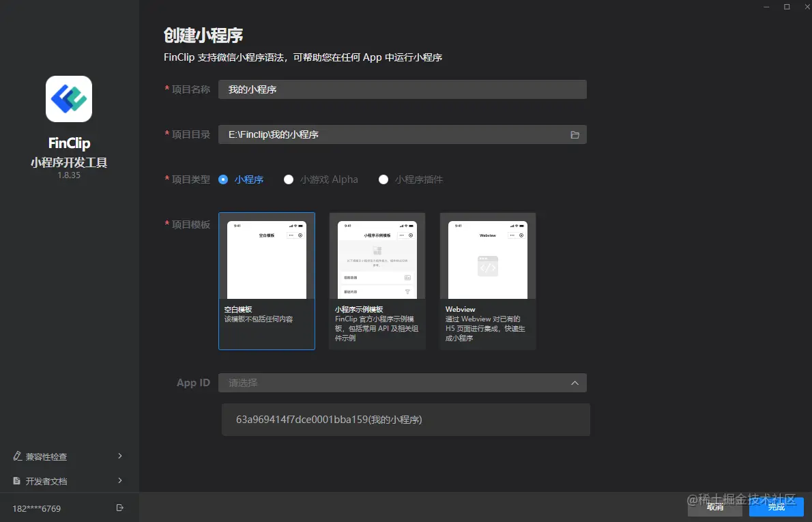
Task: Select the Webview template card
Action: (488, 281)
